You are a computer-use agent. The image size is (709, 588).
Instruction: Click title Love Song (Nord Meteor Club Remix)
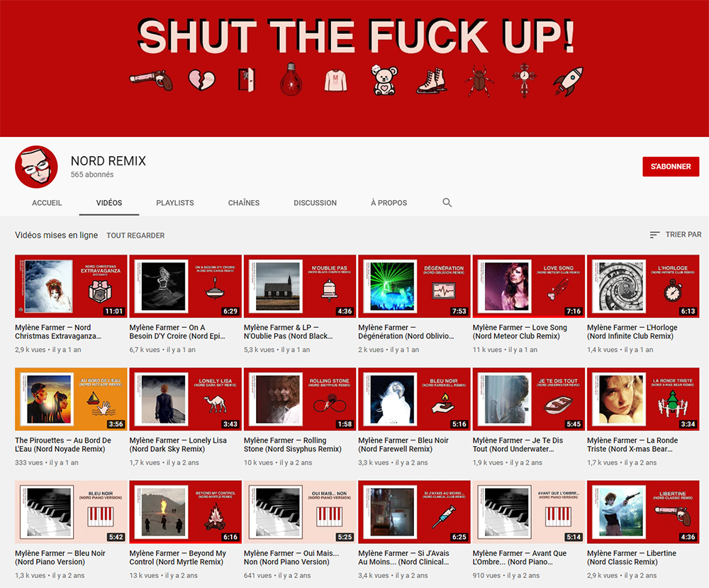click(520, 331)
